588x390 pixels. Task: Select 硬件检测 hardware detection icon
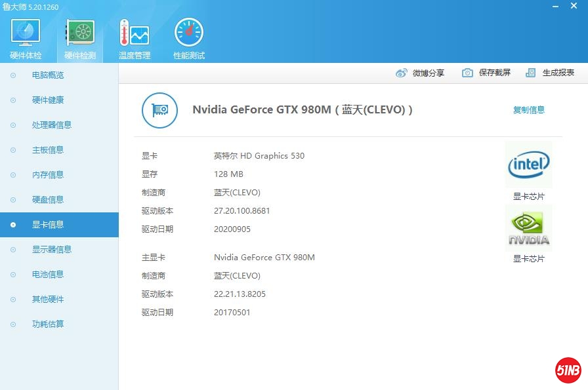coord(80,33)
